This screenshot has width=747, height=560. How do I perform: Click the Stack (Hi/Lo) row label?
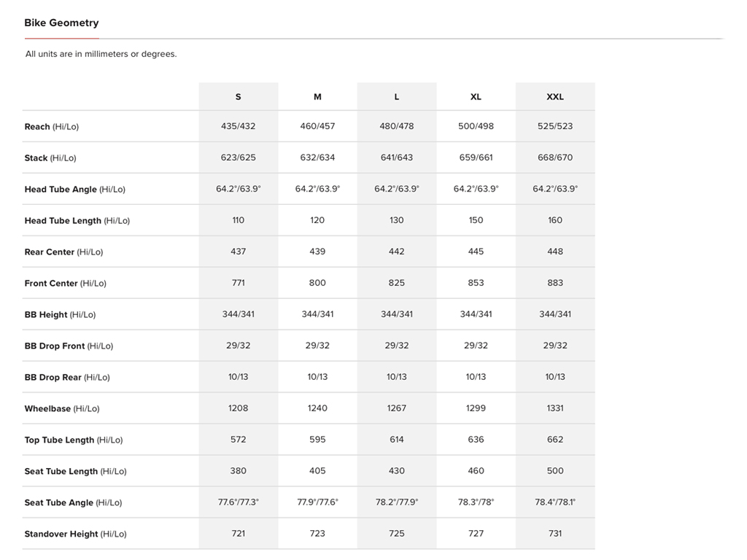(50, 158)
